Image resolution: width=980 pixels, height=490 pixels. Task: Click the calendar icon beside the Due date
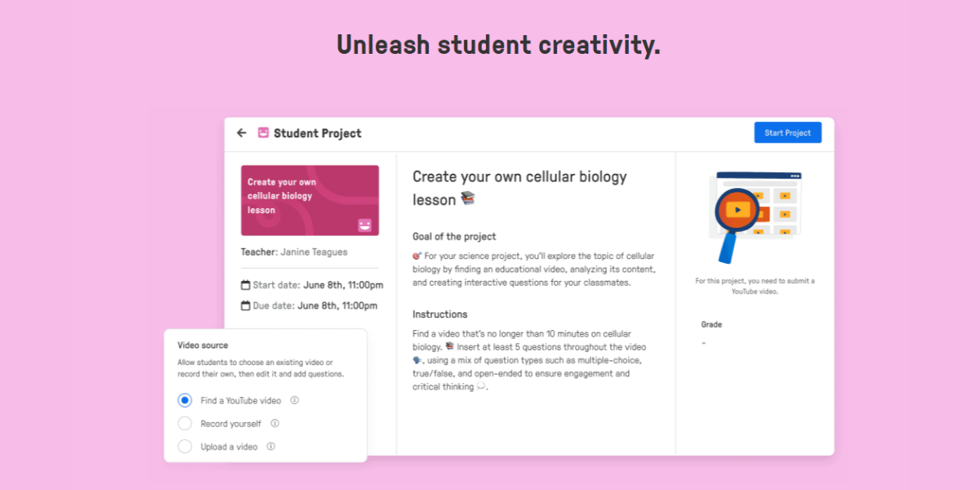(244, 304)
